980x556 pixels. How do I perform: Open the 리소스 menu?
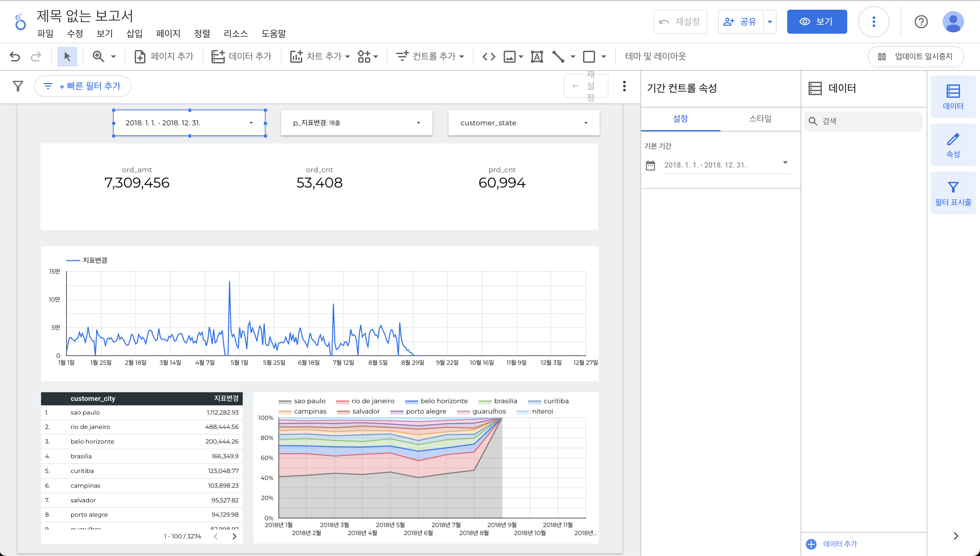(x=235, y=34)
